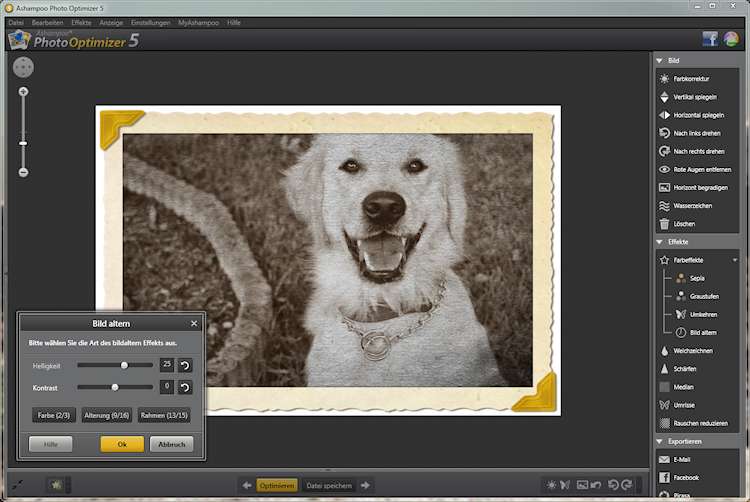Collapse the Exportieren panel header

(660, 441)
